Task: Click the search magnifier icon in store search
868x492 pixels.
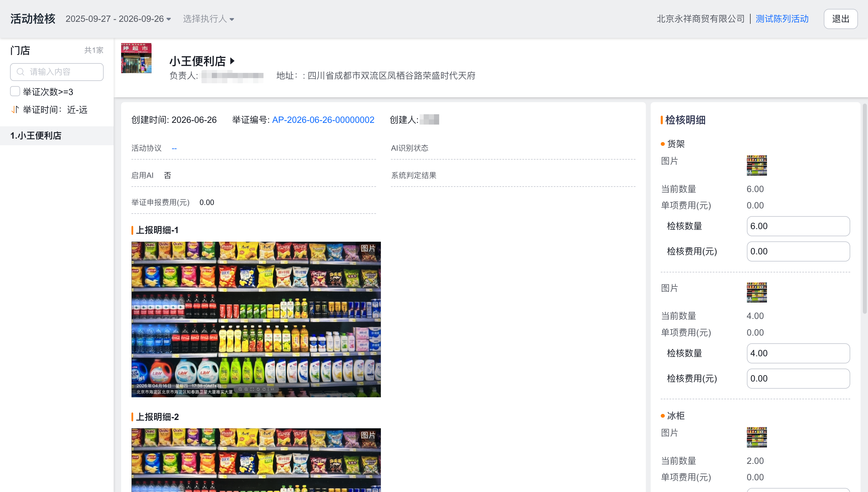Action: (x=20, y=72)
